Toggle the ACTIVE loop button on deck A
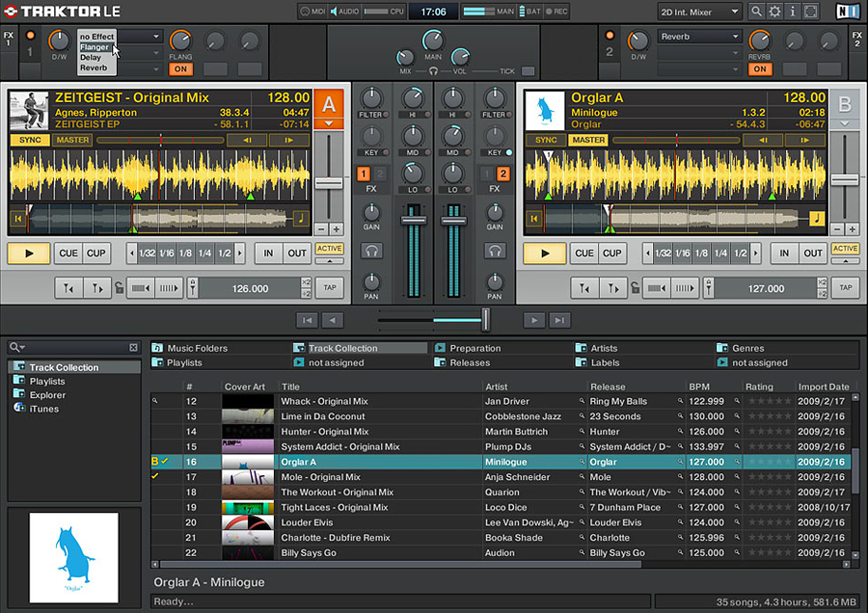868x613 pixels. point(330,249)
